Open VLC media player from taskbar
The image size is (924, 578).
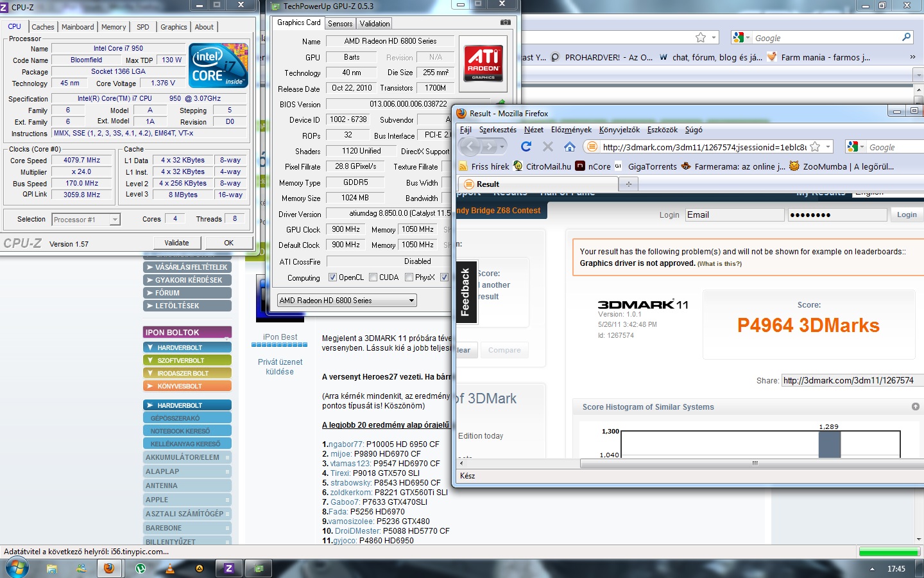pyautogui.click(x=170, y=568)
